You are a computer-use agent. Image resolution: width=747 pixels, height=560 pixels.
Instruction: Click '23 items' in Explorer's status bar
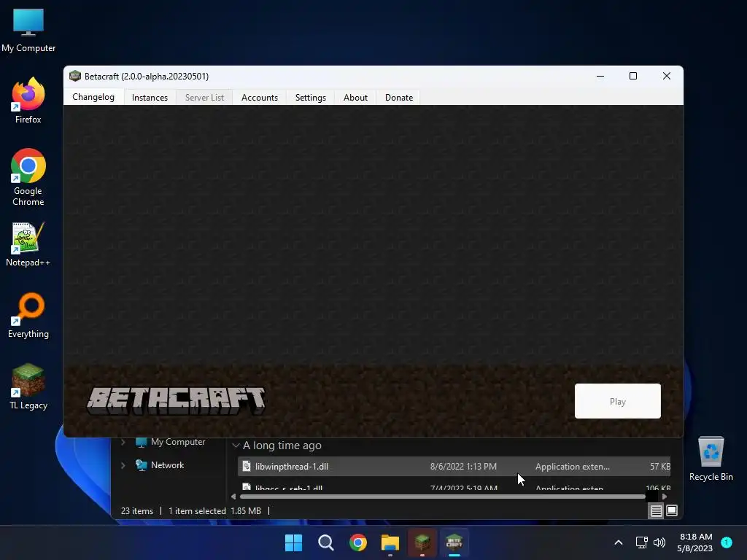point(137,511)
